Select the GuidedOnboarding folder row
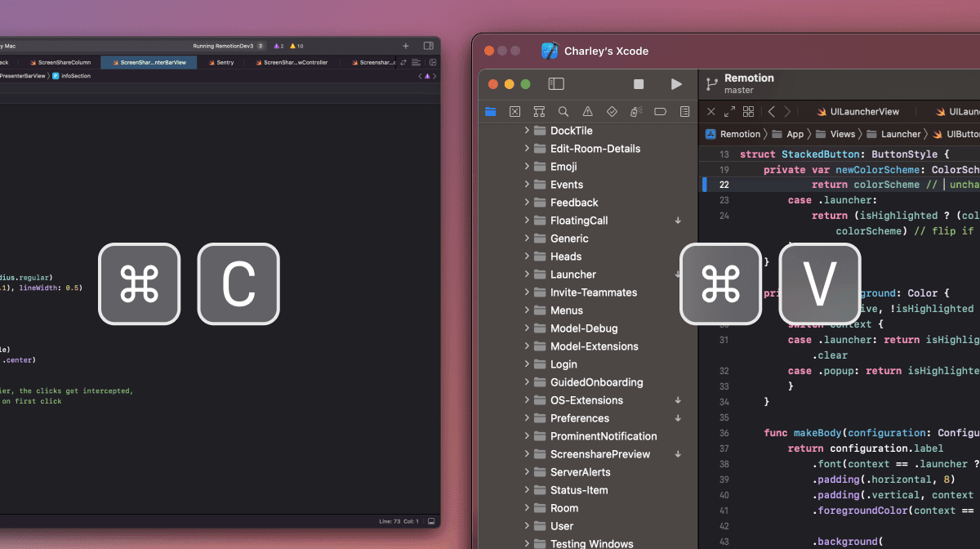This screenshot has width=980, height=549. click(588, 382)
